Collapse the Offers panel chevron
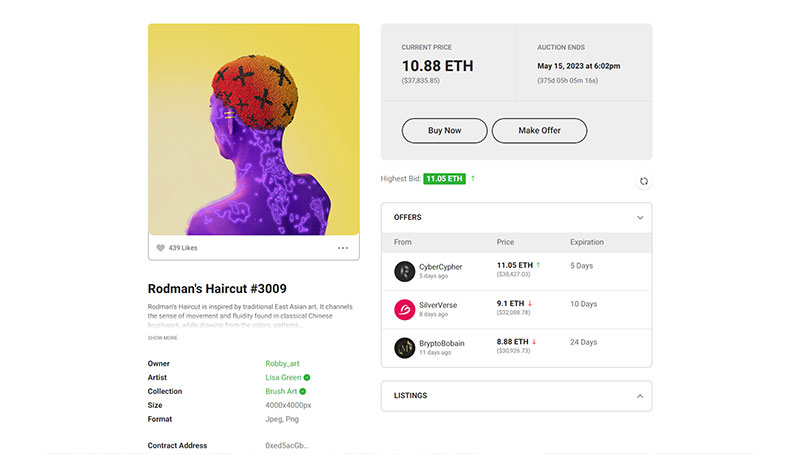 tap(640, 218)
